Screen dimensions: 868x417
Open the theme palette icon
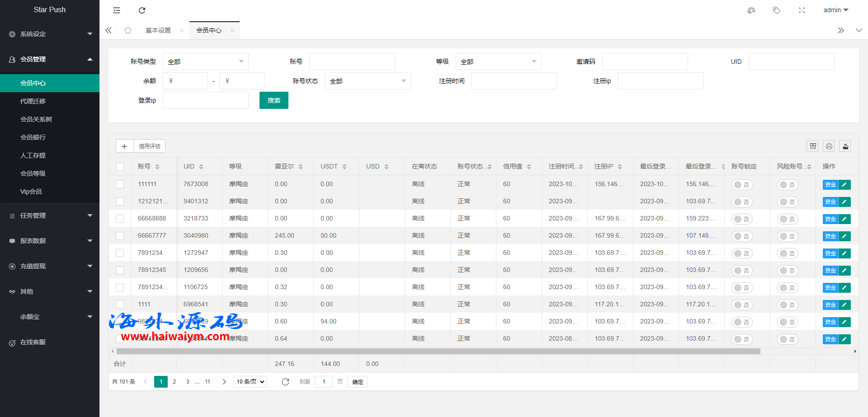[751, 10]
